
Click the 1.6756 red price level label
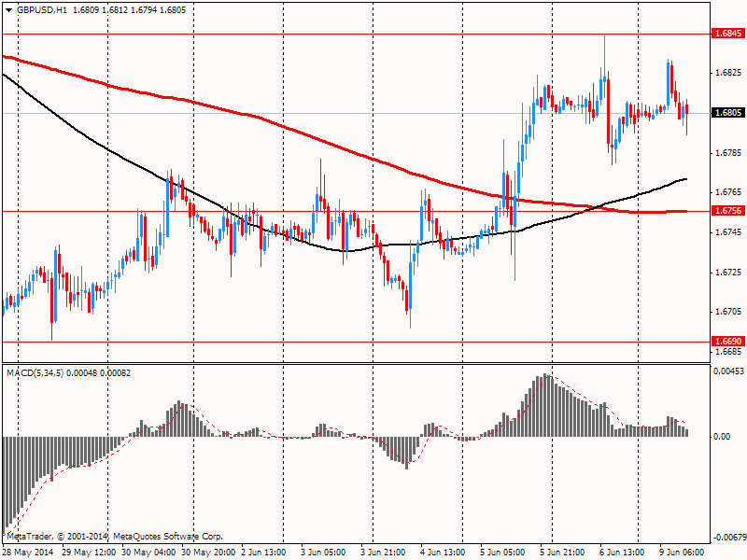(x=728, y=211)
